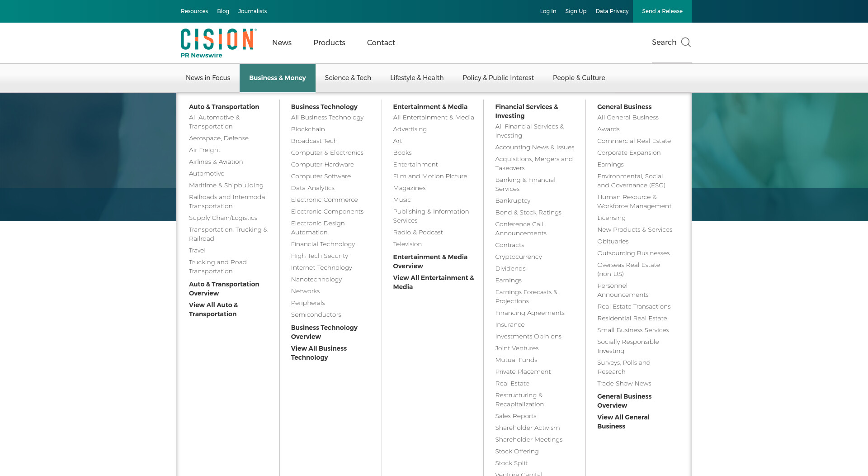Click View All Business Technology
The height and width of the screenshot is (476, 868).
pyautogui.click(x=319, y=353)
